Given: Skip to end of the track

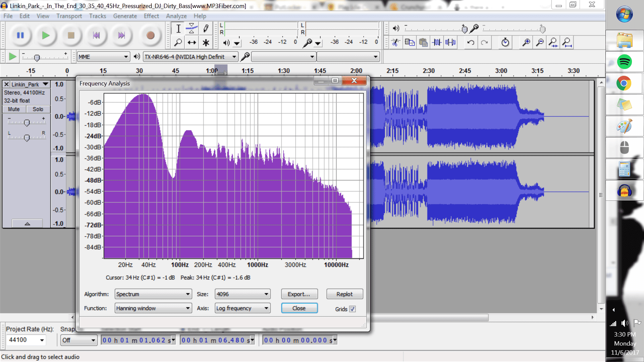Looking at the screenshot, I should [x=121, y=35].
